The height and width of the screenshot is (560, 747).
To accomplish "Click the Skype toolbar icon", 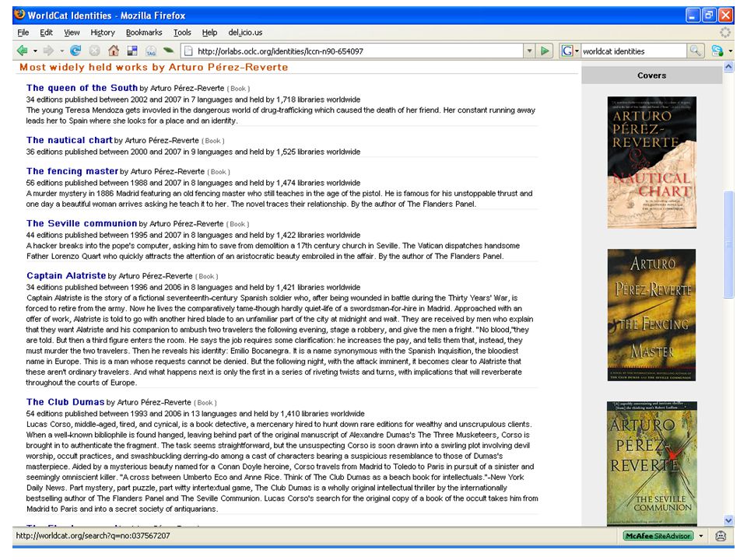I will tap(717, 51).
